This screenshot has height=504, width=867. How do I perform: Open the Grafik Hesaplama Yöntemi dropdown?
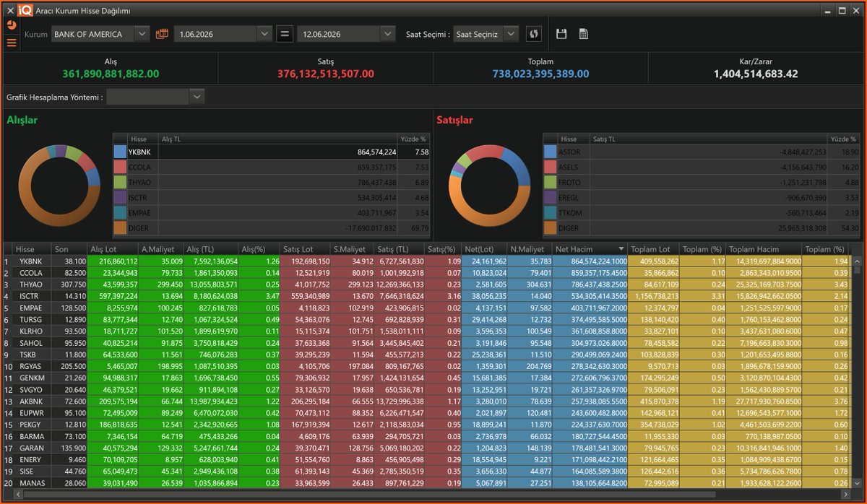point(197,97)
